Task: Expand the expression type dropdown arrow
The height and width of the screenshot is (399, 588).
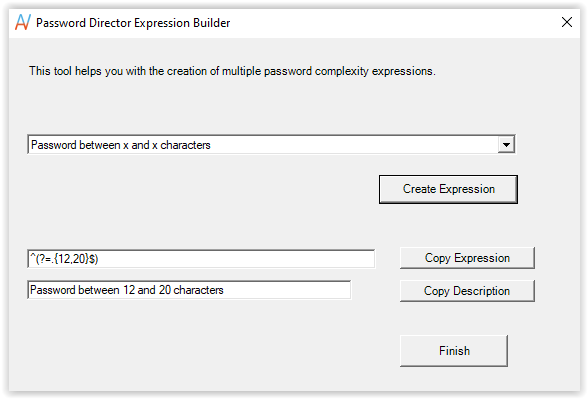Action: 506,145
